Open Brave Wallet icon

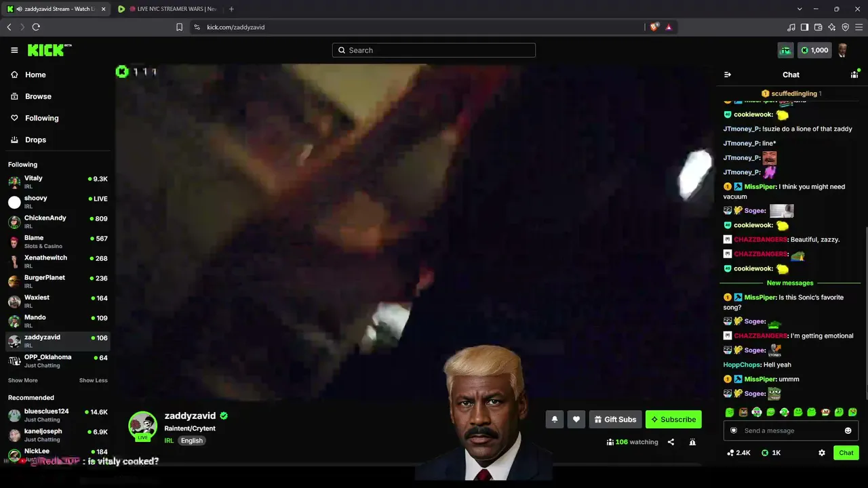[x=818, y=27]
